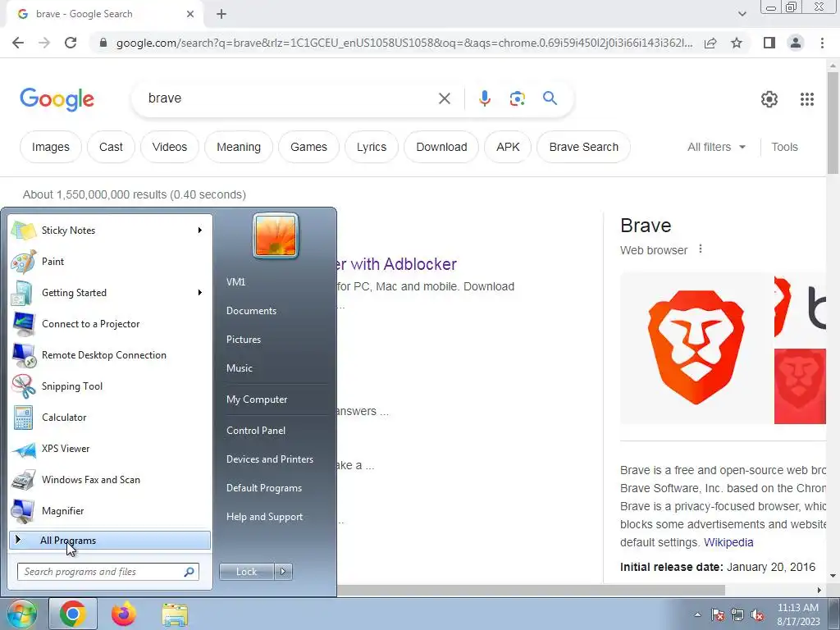
Task: Start voice search with microphone icon
Action: click(x=484, y=98)
